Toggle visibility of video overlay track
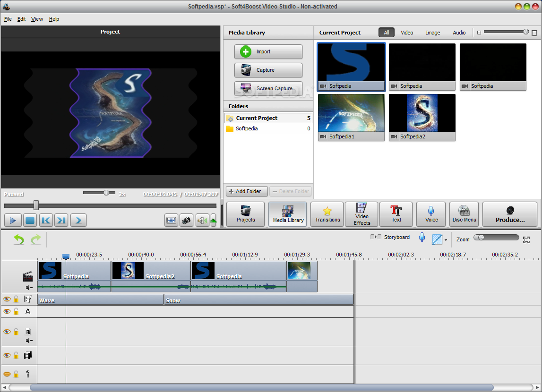542x392 pixels. point(7,332)
